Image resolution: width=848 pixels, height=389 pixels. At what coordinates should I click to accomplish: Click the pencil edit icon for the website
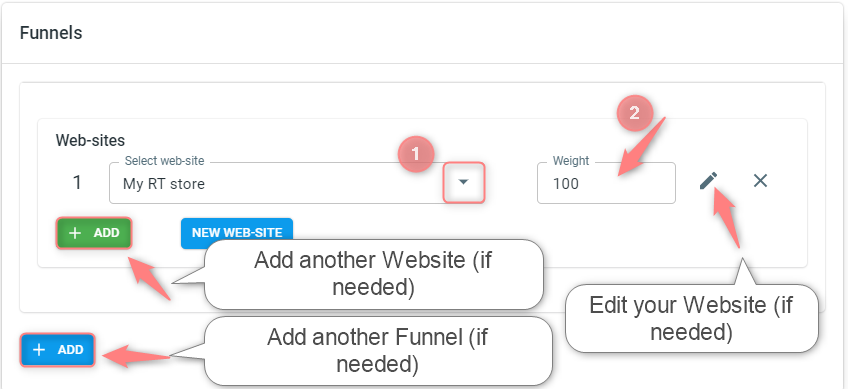(708, 181)
